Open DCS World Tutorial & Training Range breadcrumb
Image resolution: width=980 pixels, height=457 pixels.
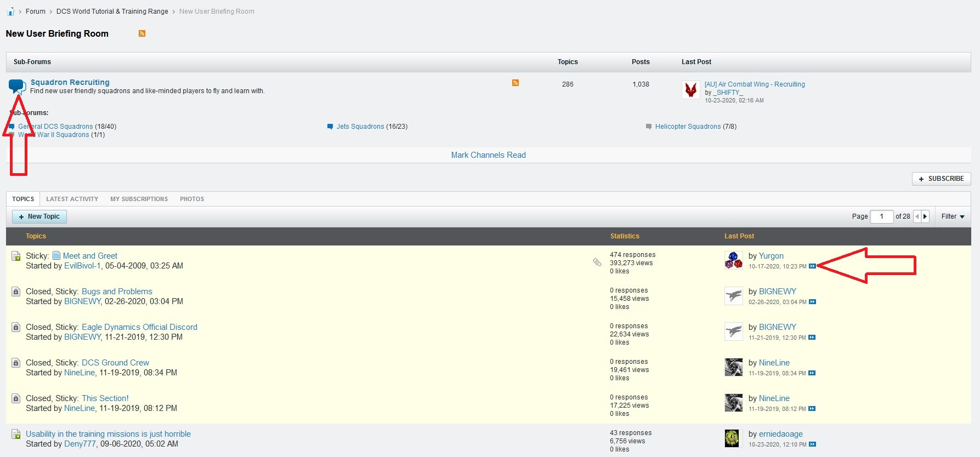(112, 12)
